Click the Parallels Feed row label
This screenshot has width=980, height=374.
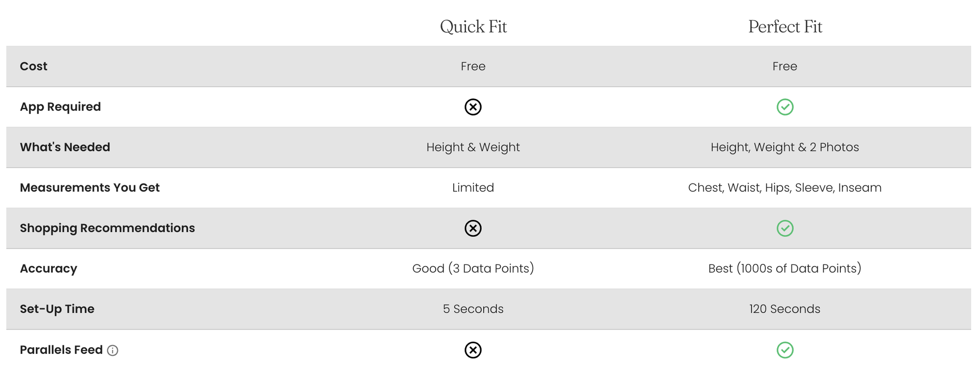(x=61, y=350)
